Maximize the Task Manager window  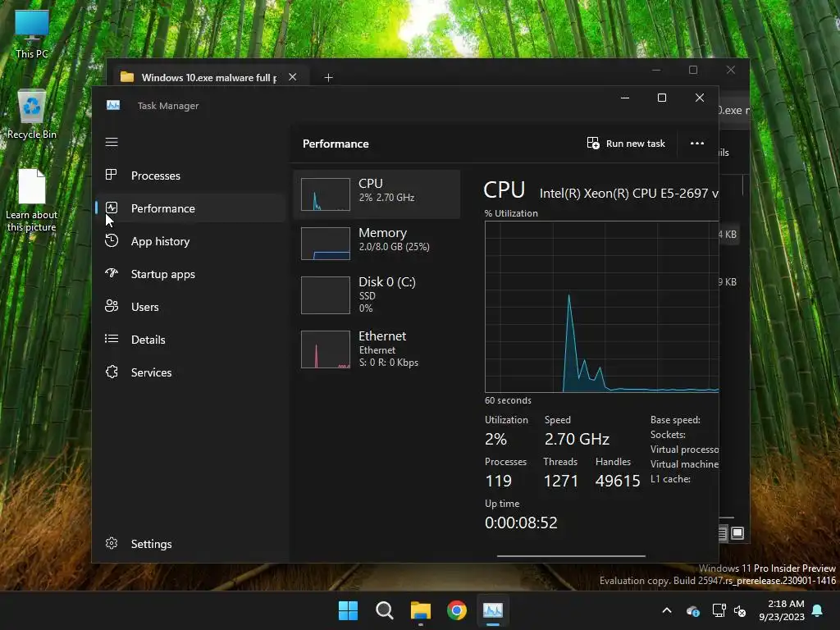pos(662,98)
